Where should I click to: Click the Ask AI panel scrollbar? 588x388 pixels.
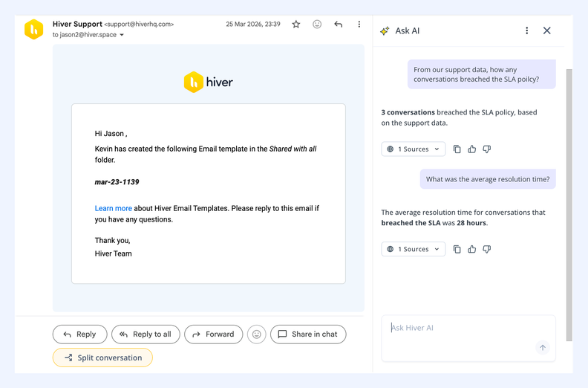coord(569,204)
